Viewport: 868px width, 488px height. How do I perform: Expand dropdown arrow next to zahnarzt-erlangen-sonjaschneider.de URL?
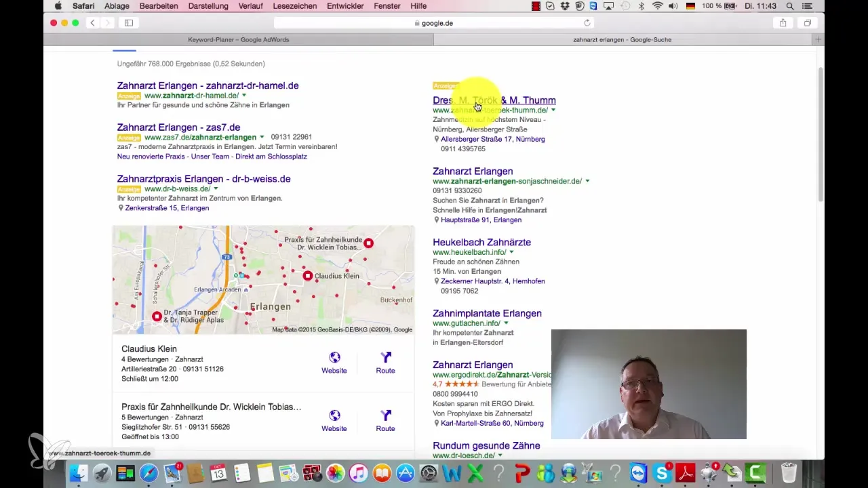[x=587, y=181]
